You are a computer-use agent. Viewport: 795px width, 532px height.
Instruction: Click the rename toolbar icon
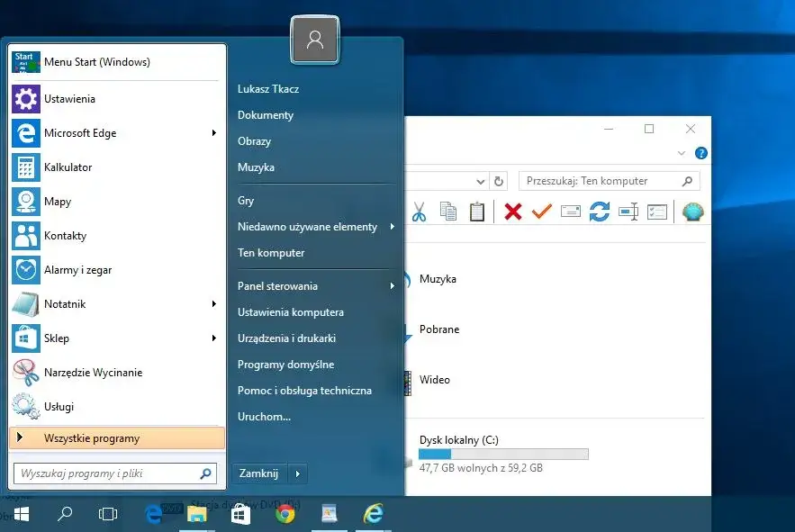(629, 211)
